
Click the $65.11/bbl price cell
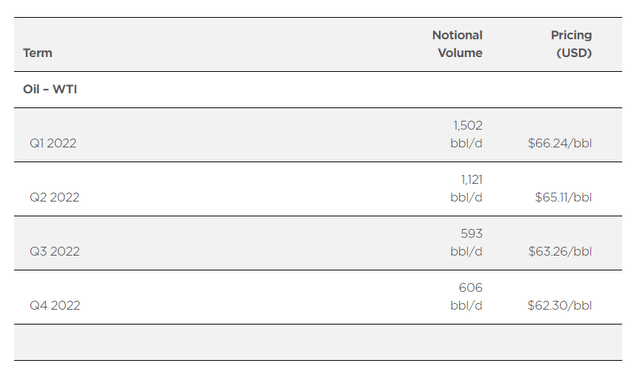click(x=563, y=197)
